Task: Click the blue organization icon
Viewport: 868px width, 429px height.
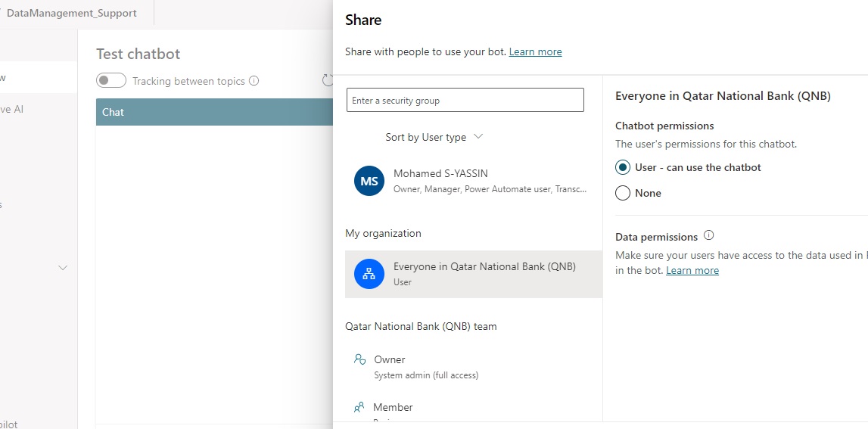Action: (369, 274)
